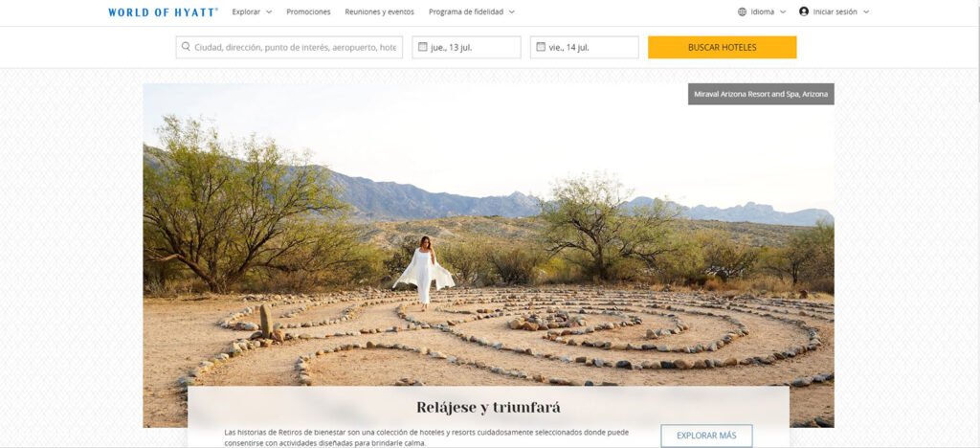980x448 pixels.
Task: Open the Explorar menu
Action: point(246,11)
